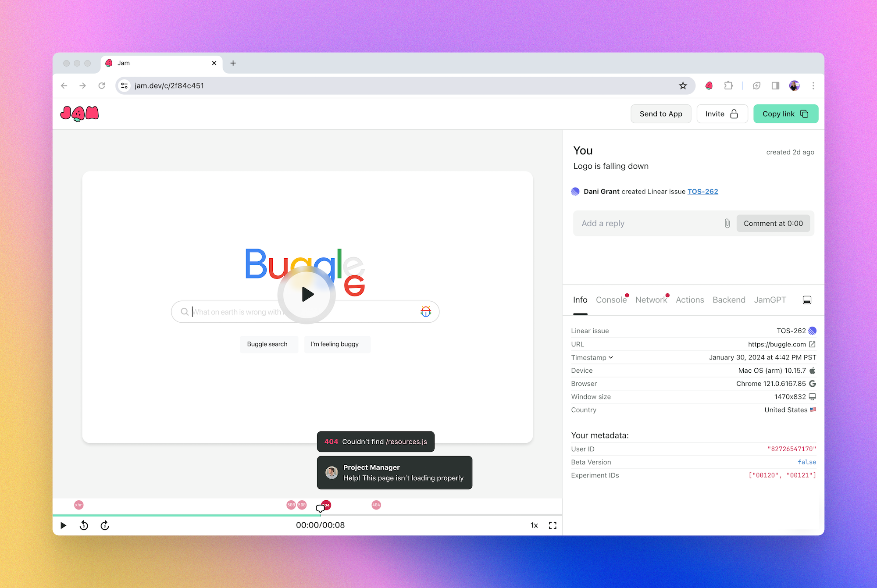
Task: Change the 1x playback speed
Action: pyautogui.click(x=534, y=525)
